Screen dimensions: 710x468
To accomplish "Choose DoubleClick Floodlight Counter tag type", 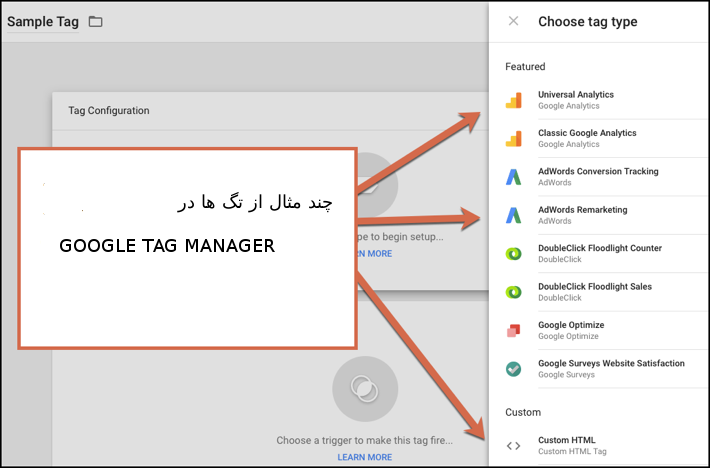I will tap(599, 253).
